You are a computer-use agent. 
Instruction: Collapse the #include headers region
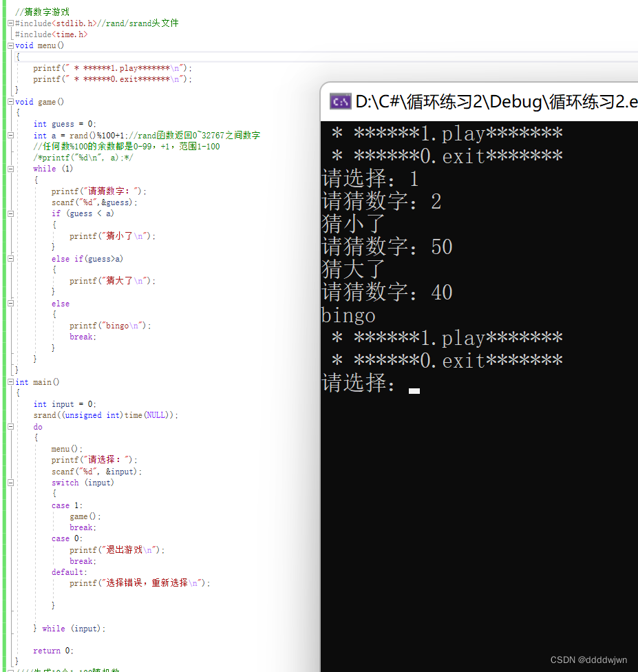pos(10,23)
